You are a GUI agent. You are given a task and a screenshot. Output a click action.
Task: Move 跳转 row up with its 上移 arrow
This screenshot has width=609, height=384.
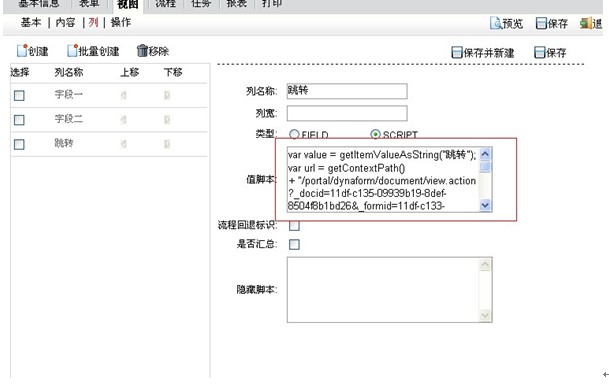124,144
